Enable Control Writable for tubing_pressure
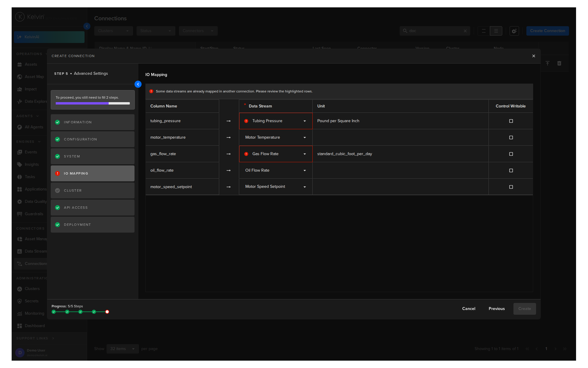588x368 pixels. (x=511, y=121)
